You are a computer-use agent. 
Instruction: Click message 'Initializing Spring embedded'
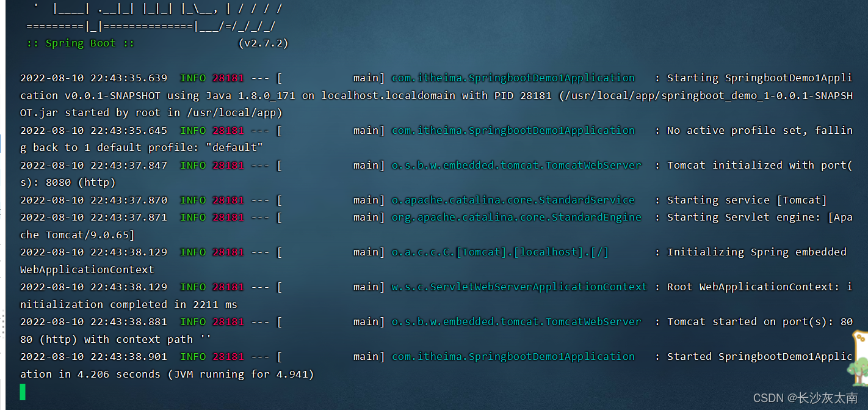757,252
